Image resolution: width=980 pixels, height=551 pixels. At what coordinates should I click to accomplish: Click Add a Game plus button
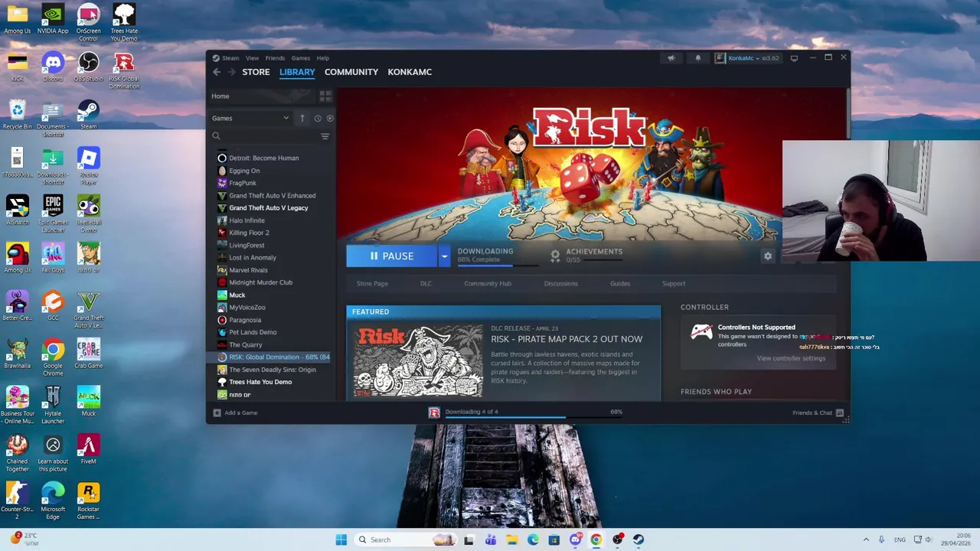pyautogui.click(x=235, y=412)
